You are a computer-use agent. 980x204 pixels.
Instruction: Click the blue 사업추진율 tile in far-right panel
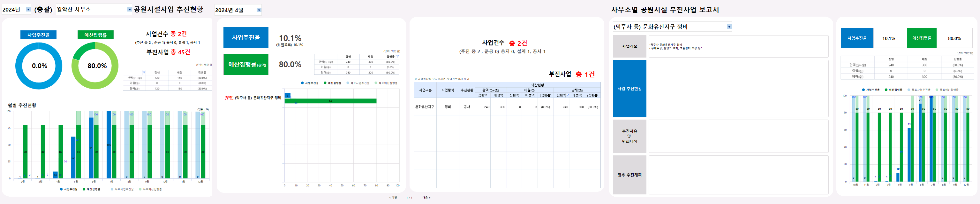coord(857,38)
